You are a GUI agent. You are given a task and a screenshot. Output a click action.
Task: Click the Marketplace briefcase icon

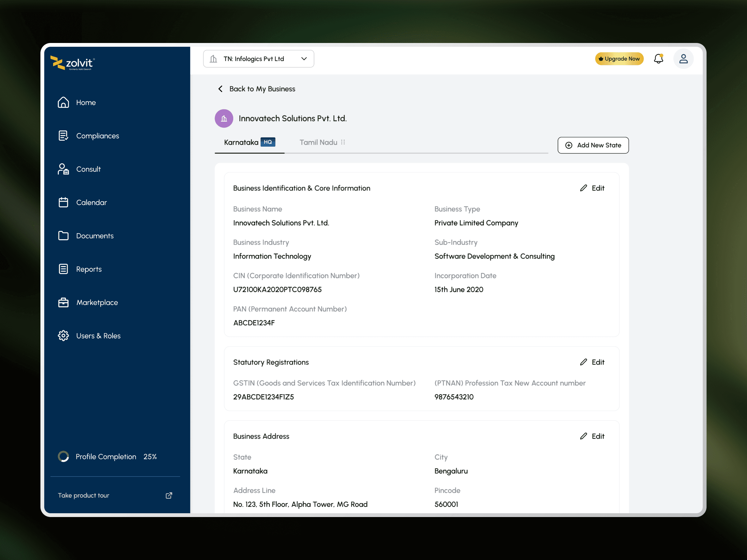pyautogui.click(x=63, y=302)
